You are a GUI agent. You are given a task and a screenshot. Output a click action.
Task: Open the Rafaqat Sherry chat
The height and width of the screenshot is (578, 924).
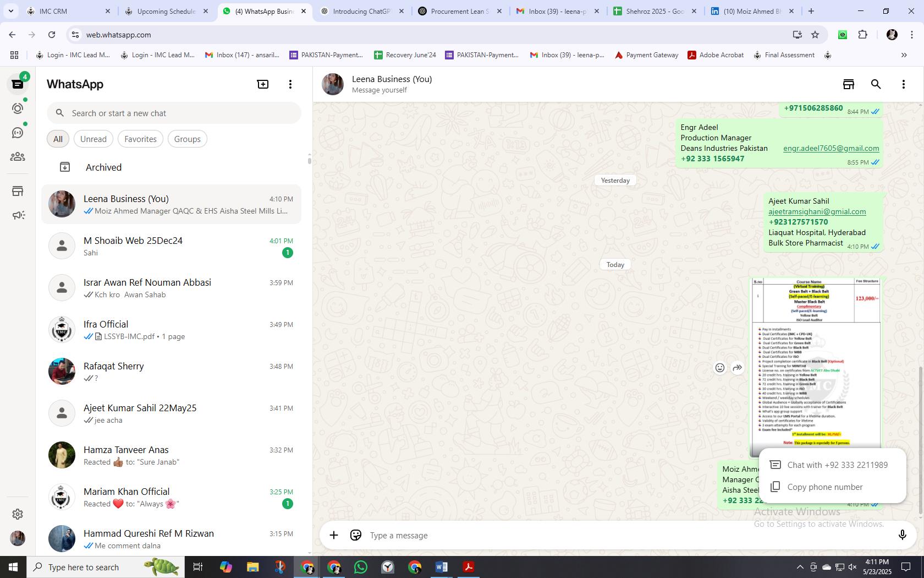point(172,372)
